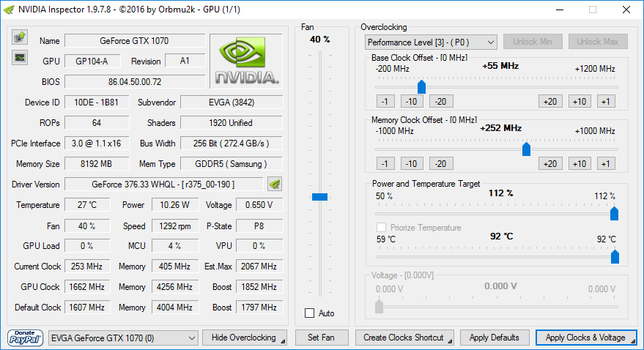This screenshot has width=644, height=350.
Task: Click the Base Clock Offset slider thumb
Action: point(421,86)
